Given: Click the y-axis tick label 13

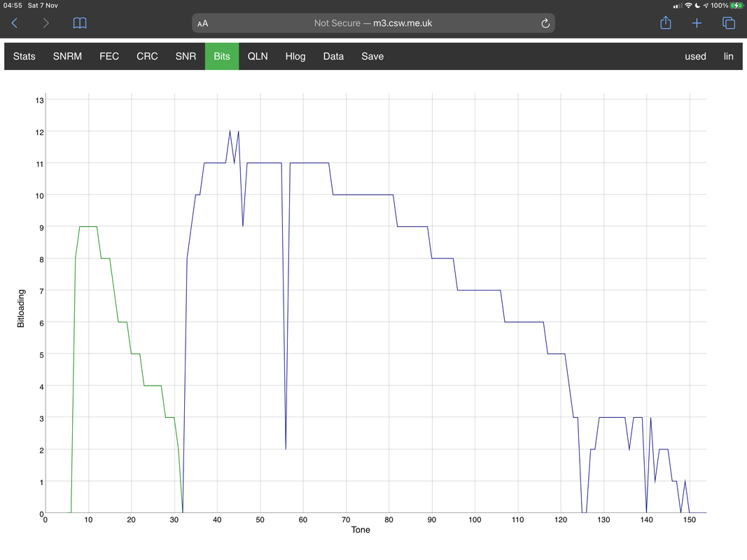Looking at the screenshot, I should click(x=39, y=100).
